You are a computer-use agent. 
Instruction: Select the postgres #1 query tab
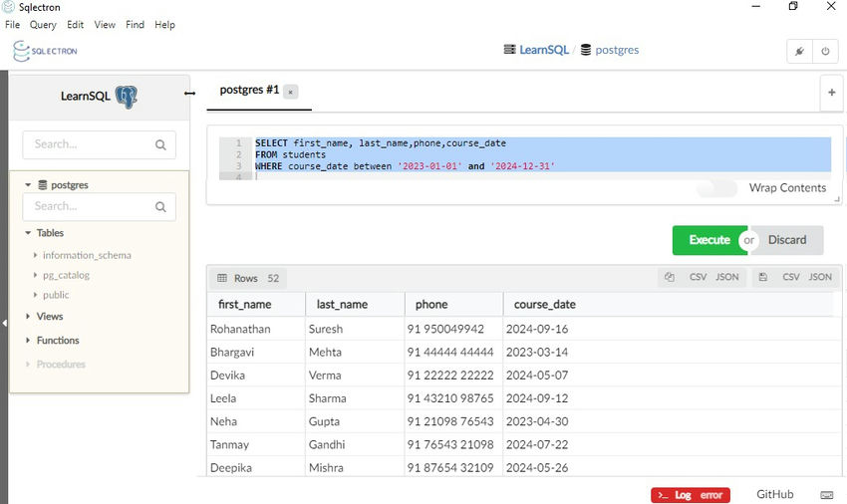249,91
